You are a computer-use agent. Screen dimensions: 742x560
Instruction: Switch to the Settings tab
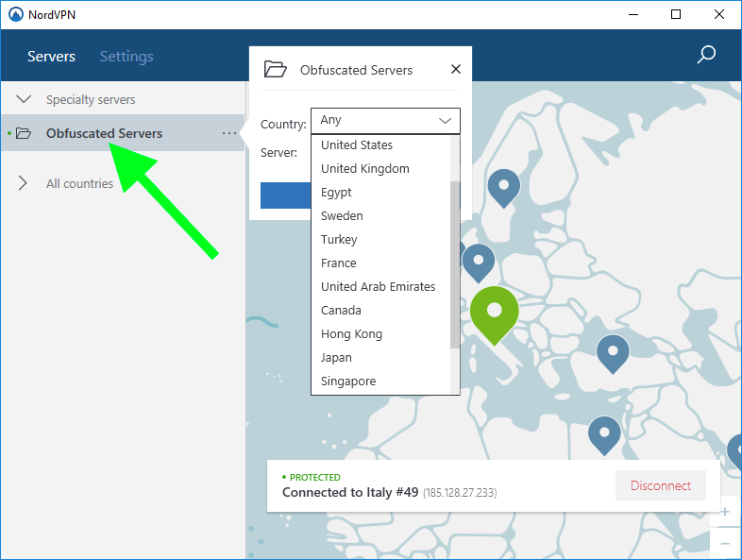[x=126, y=57]
